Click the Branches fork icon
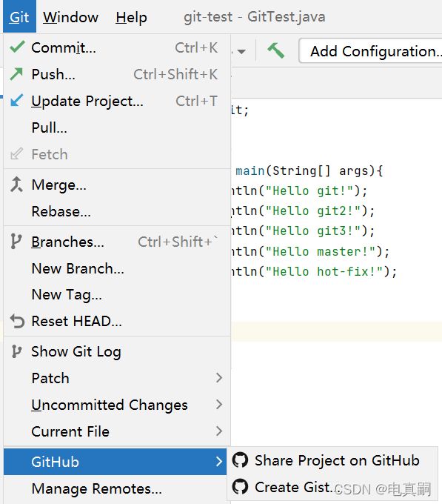This screenshot has width=442, height=504. coord(16,242)
